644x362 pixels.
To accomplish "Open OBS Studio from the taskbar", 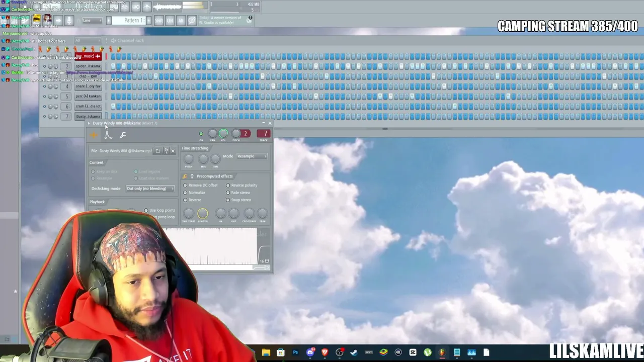I will [x=340, y=352].
